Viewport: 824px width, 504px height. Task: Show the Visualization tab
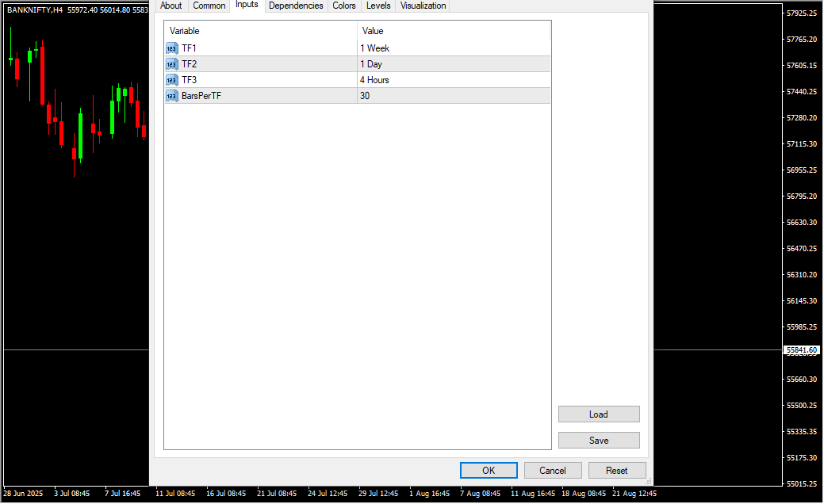click(423, 6)
